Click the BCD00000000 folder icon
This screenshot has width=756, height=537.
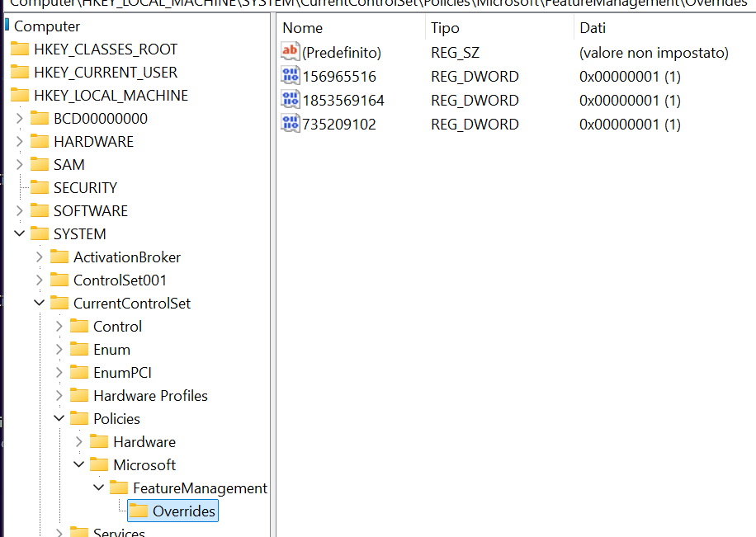tap(40, 118)
